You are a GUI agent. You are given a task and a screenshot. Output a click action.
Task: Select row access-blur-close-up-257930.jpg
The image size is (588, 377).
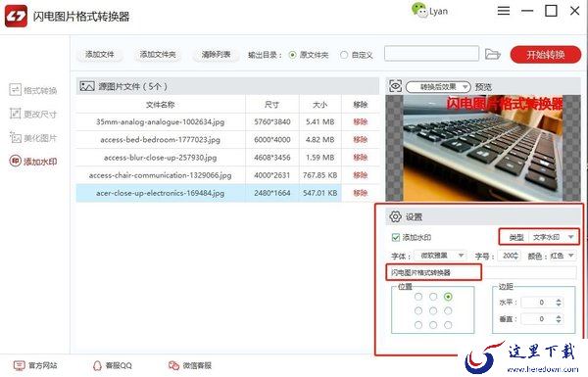(x=227, y=158)
